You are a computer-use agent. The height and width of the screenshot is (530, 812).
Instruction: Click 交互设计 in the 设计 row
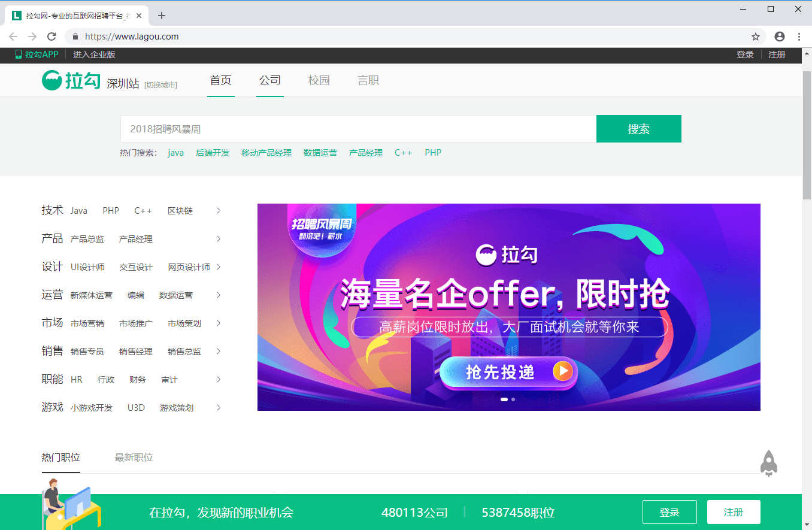(x=136, y=267)
